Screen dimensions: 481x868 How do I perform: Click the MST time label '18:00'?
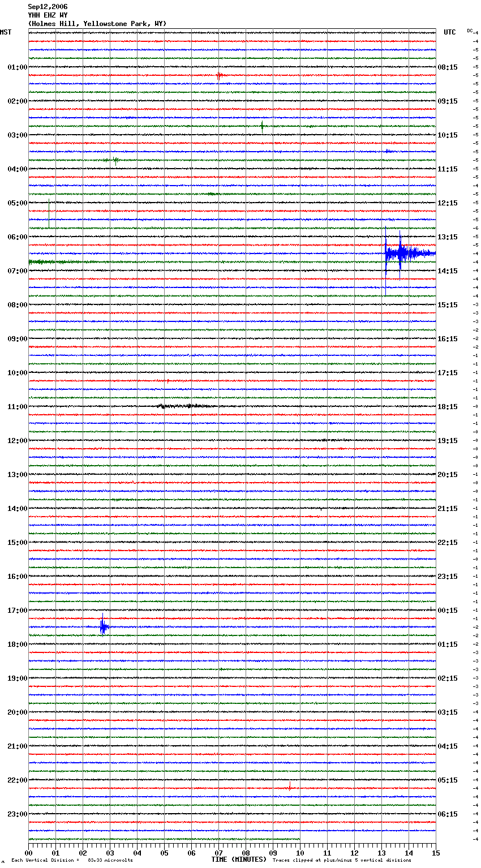[x=18, y=644]
